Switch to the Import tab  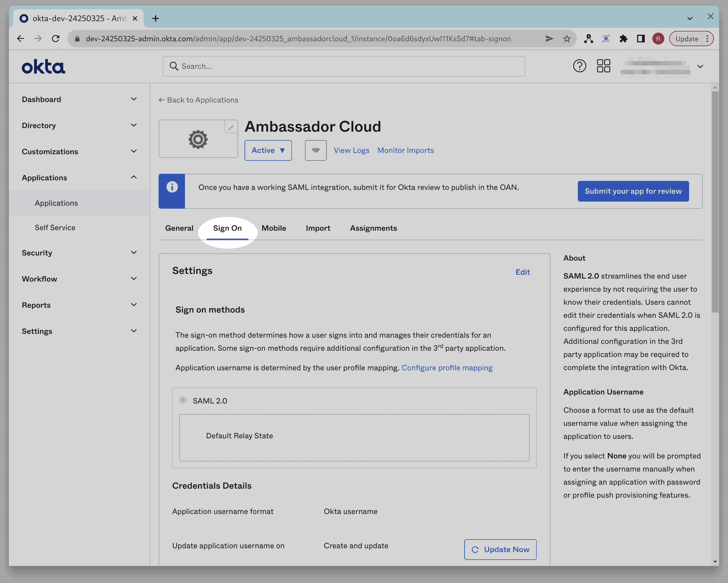pyautogui.click(x=318, y=228)
